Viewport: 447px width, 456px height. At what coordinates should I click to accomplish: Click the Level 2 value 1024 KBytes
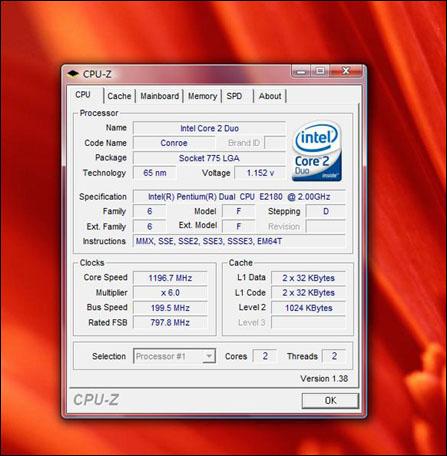[x=308, y=308]
